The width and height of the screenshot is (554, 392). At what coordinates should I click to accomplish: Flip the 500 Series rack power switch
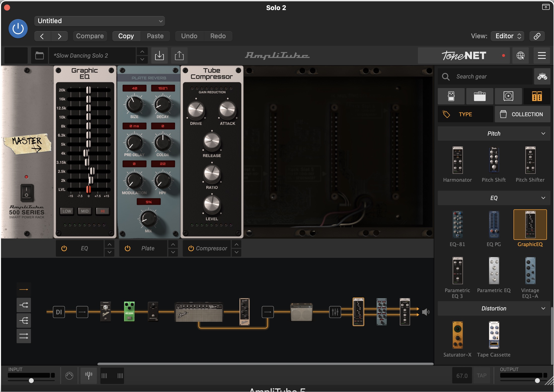[26, 193]
